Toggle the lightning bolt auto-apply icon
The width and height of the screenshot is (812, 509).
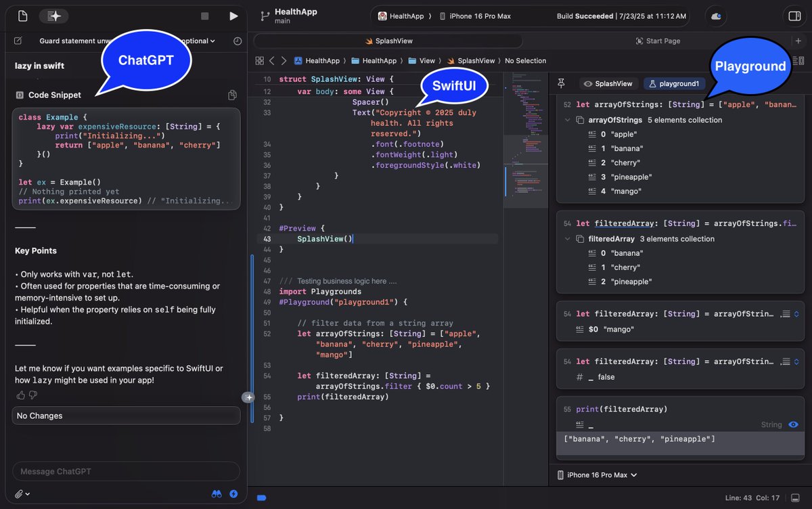pyautogui.click(x=233, y=494)
